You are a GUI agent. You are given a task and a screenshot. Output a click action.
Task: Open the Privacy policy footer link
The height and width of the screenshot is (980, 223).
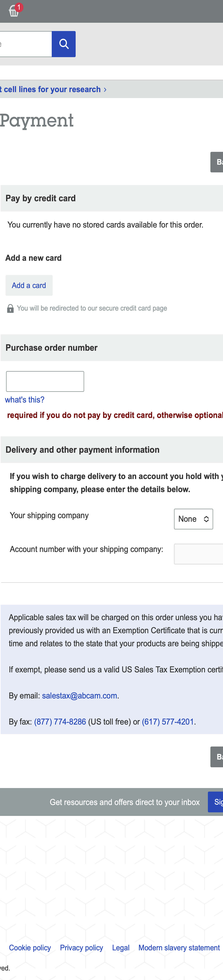pyautogui.click(x=81, y=948)
